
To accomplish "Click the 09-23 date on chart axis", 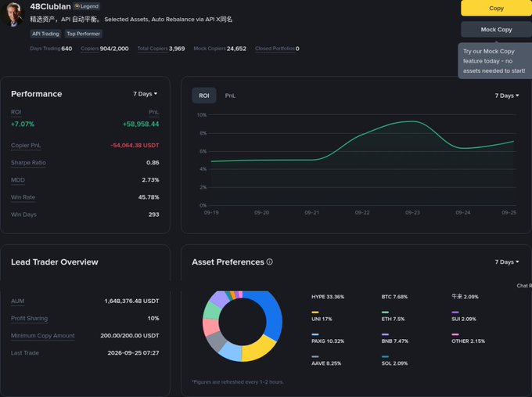I will [412, 212].
